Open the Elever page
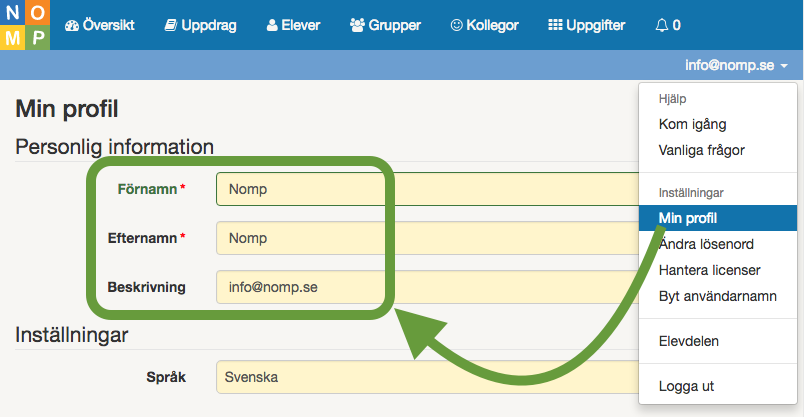 (x=294, y=25)
